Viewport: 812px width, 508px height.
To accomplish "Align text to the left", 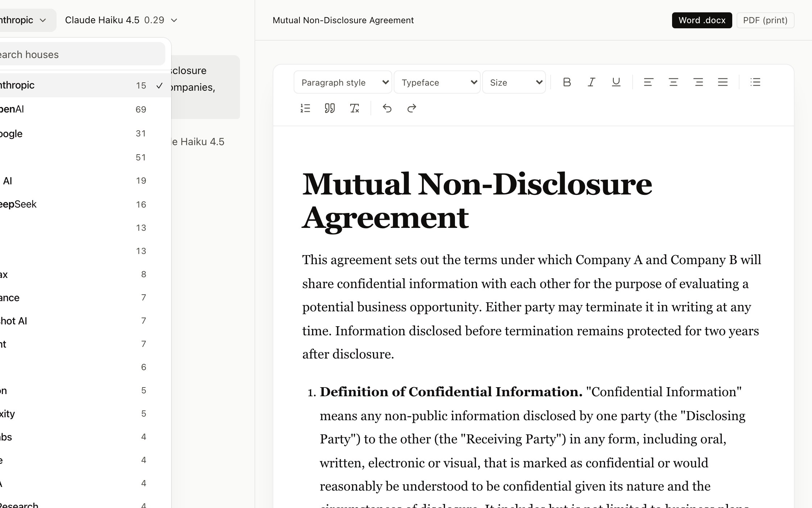I will click(x=649, y=82).
